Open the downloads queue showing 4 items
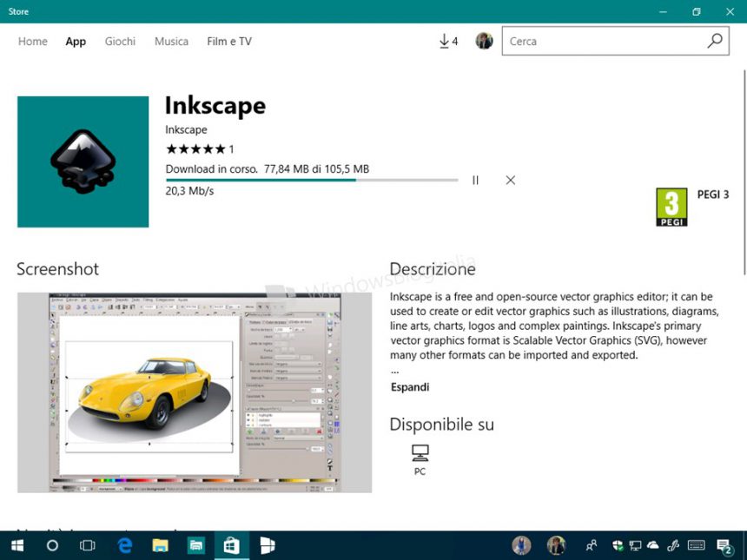 click(x=448, y=41)
